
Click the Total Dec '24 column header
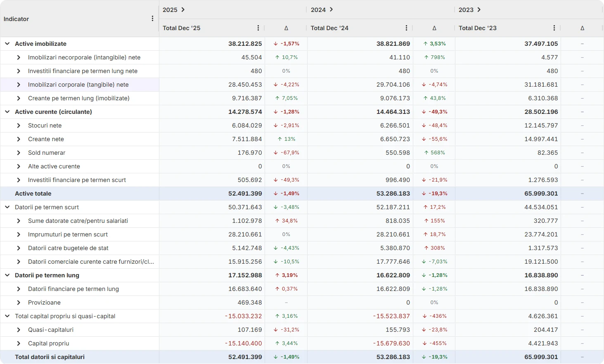(x=329, y=28)
